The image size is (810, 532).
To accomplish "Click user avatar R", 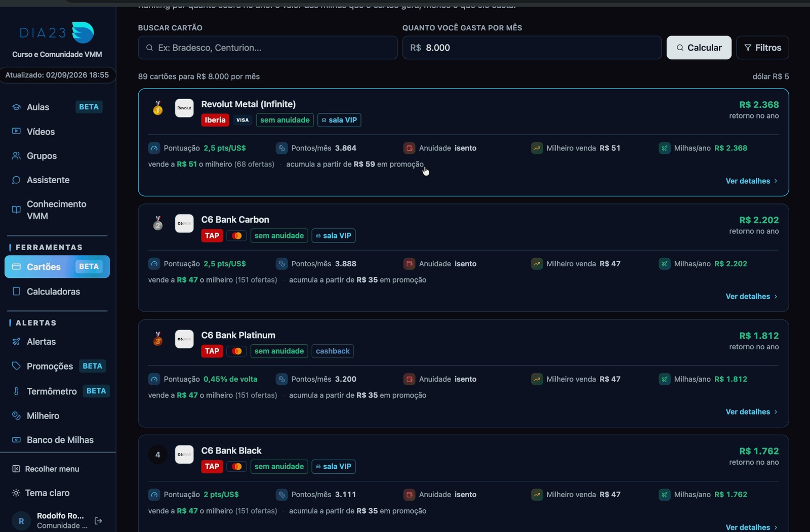I will pos(21,521).
